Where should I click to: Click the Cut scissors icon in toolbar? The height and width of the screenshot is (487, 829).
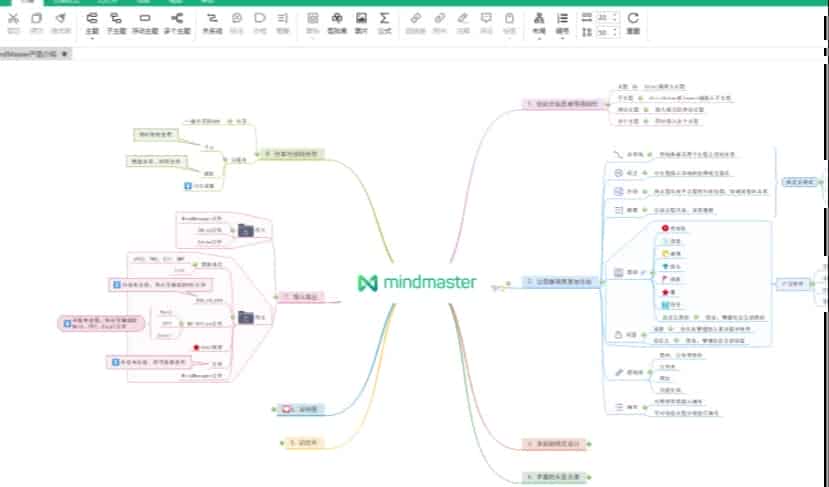pyautogui.click(x=13, y=19)
